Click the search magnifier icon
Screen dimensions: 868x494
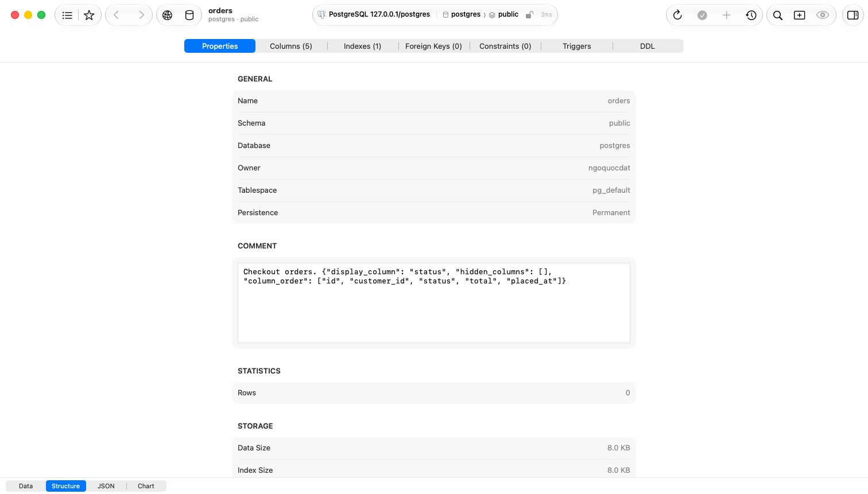(x=778, y=15)
